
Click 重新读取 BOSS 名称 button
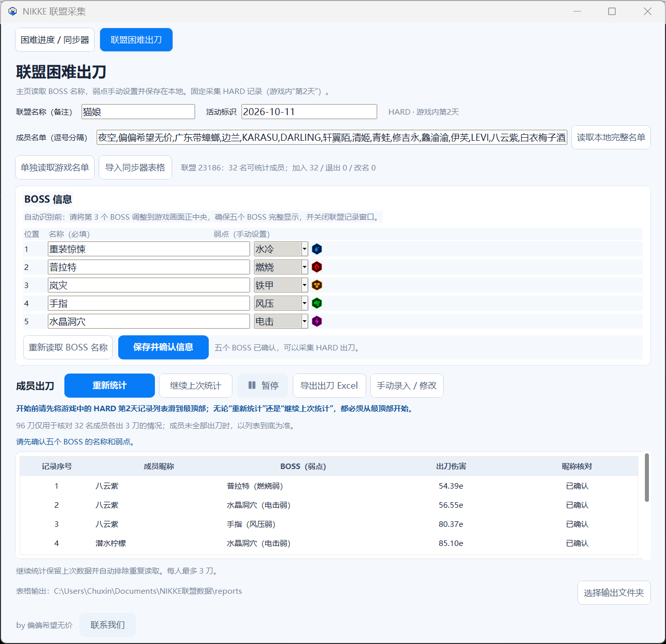pyautogui.click(x=68, y=347)
